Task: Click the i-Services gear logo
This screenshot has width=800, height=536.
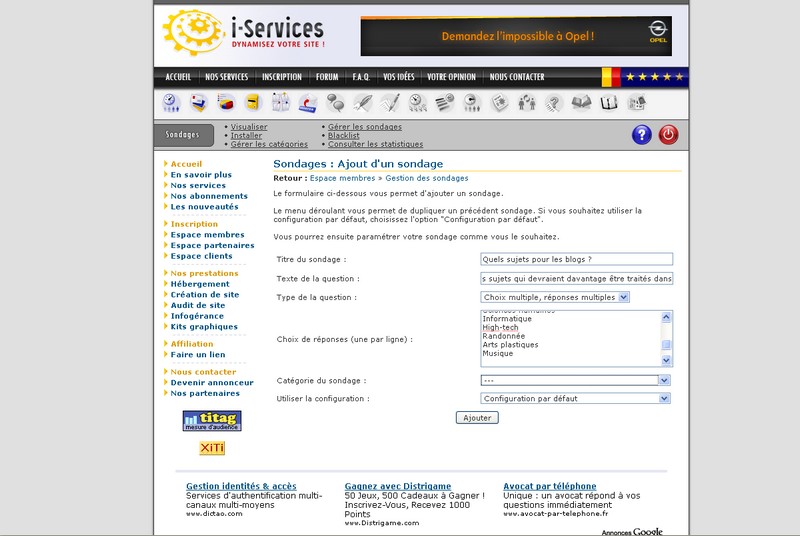Action: (x=193, y=32)
